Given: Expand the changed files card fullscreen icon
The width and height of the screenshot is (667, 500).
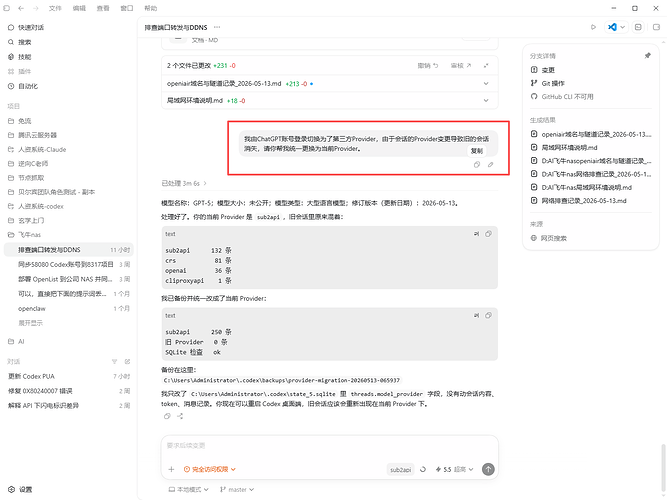Looking at the screenshot, I should point(486,66).
